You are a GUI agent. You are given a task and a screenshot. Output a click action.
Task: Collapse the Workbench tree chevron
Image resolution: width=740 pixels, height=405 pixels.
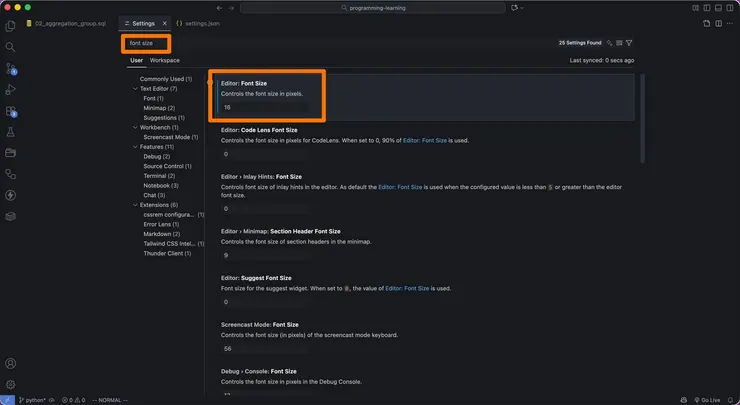click(x=135, y=127)
